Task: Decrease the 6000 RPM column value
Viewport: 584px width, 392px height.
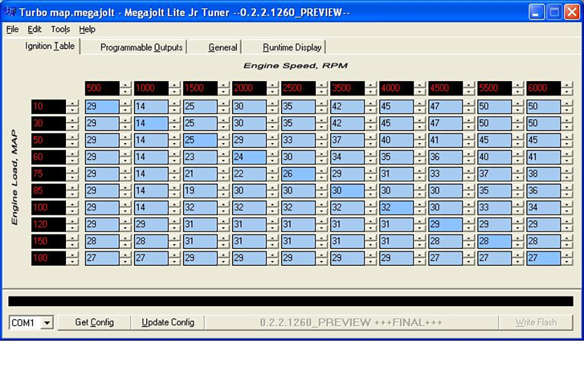Action: pos(566,92)
